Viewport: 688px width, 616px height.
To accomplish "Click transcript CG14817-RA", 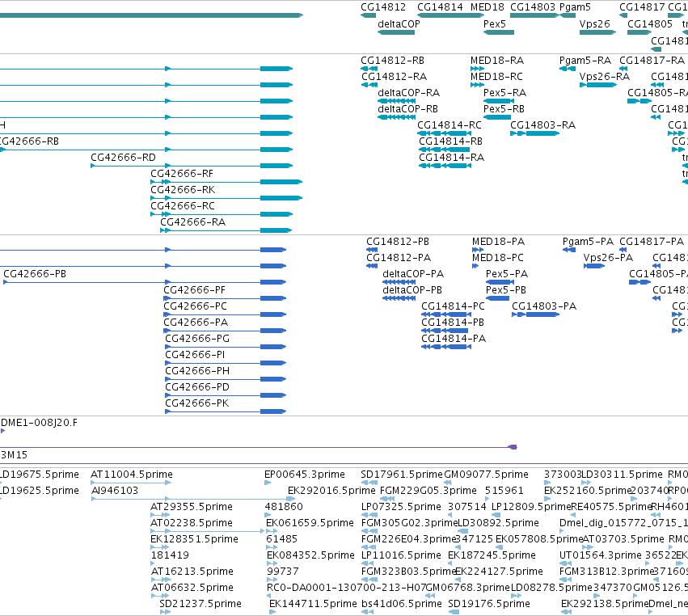I will point(652,61).
